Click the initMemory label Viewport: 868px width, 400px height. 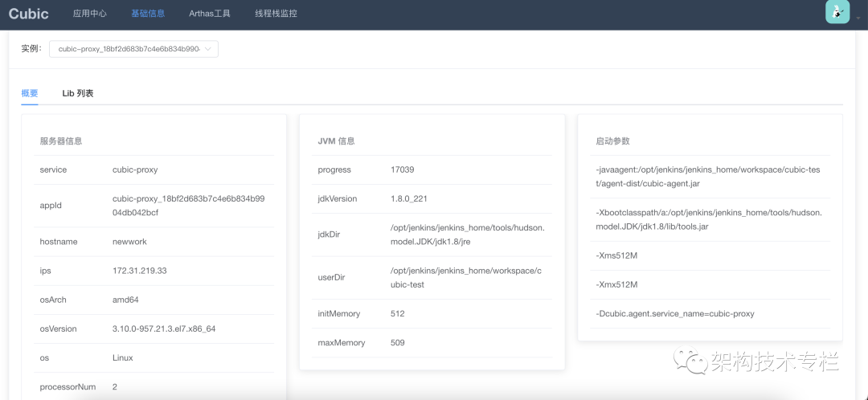click(339, 314)
